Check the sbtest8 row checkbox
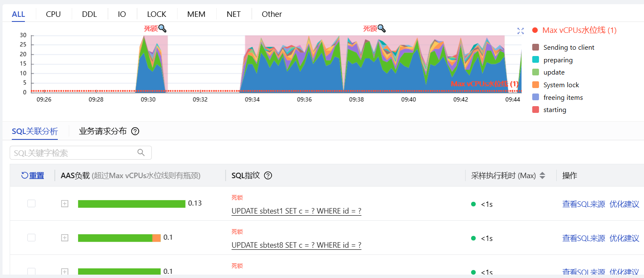Image resolution: width=644 pixels, height=278 pixels. 31,238
